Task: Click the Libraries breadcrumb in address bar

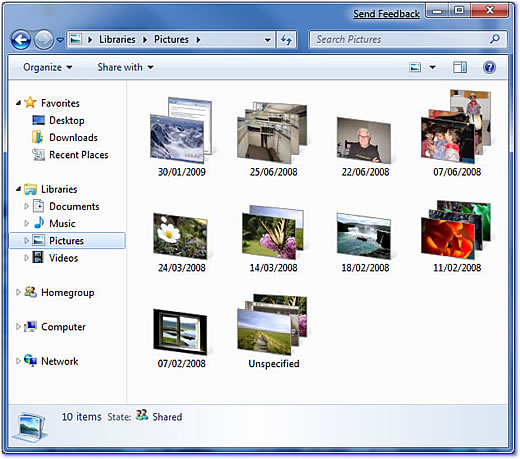Action: click(117, 40)
